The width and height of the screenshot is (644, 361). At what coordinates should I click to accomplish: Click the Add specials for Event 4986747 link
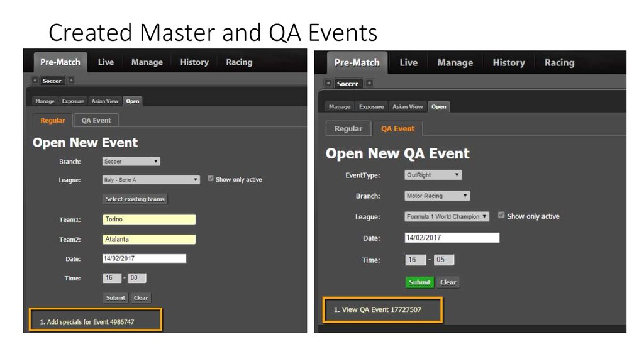(91, 322)
